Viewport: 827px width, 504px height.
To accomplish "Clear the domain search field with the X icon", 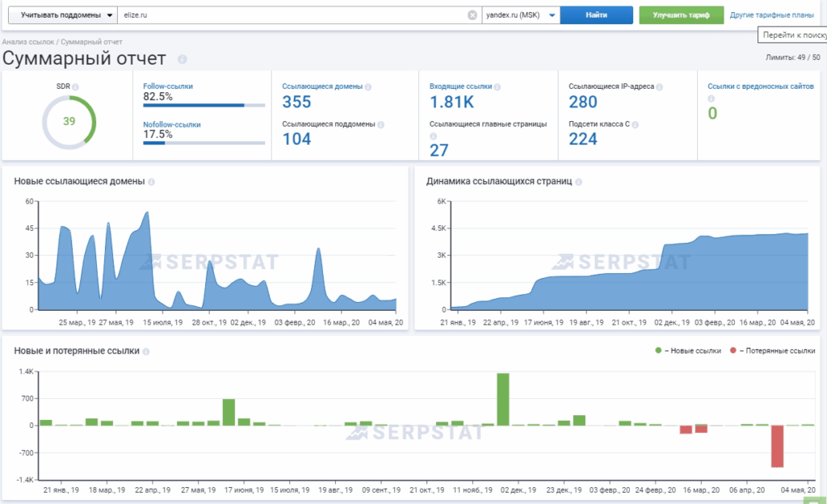I will coord(472,15).
